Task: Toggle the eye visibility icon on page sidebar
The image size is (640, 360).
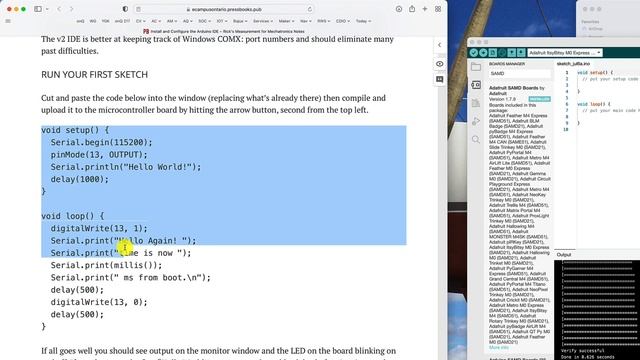Action: [440, 64]
